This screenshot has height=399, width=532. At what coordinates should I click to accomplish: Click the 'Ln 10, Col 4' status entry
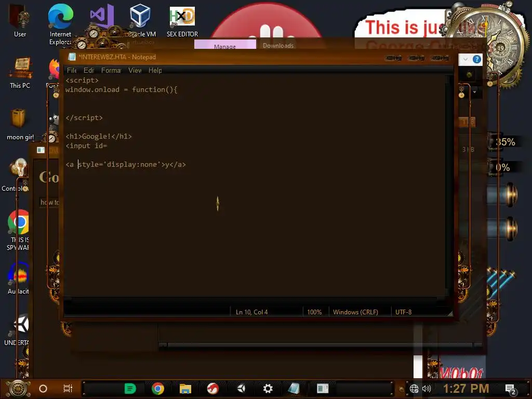coord(252,312)
